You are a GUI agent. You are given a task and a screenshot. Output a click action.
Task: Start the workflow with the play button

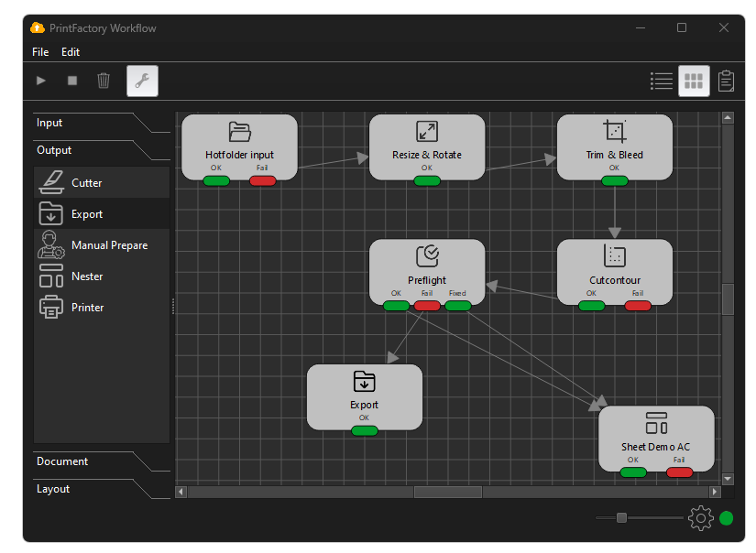(x=41, y=81)
